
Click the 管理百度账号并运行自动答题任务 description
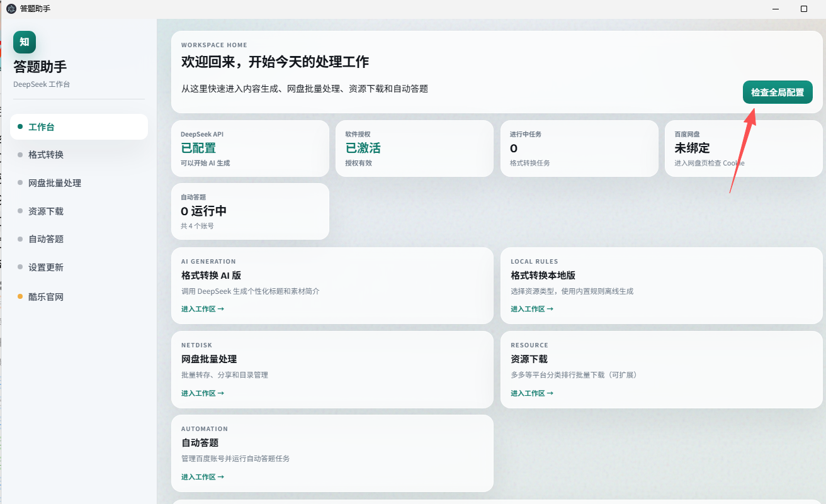(235, 459)
